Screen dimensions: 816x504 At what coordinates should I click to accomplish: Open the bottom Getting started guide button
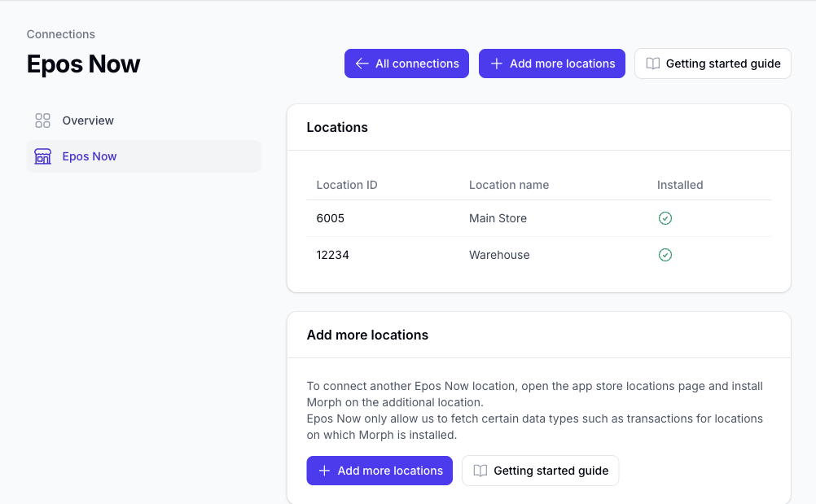click(540, 471)
